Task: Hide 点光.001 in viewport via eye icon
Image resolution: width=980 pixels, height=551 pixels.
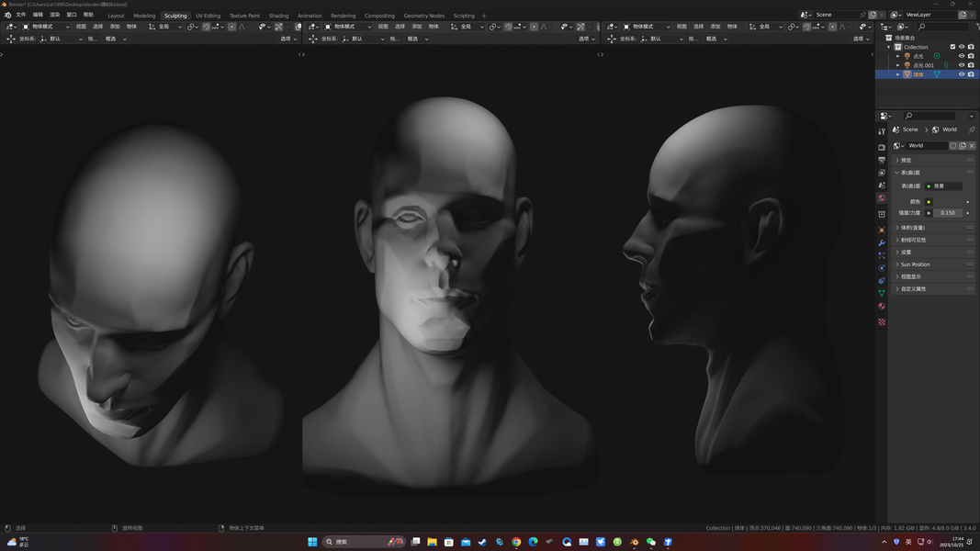Action: [962, 65]
